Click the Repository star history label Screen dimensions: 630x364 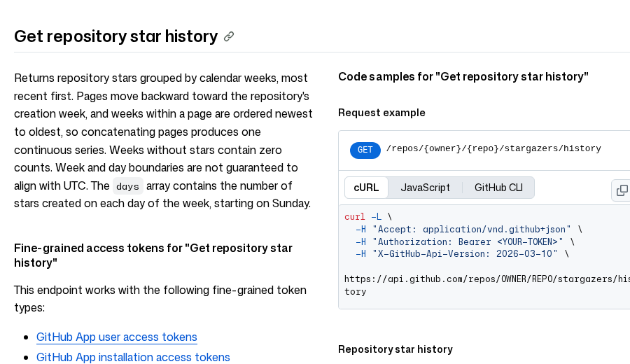pos(395,349)
